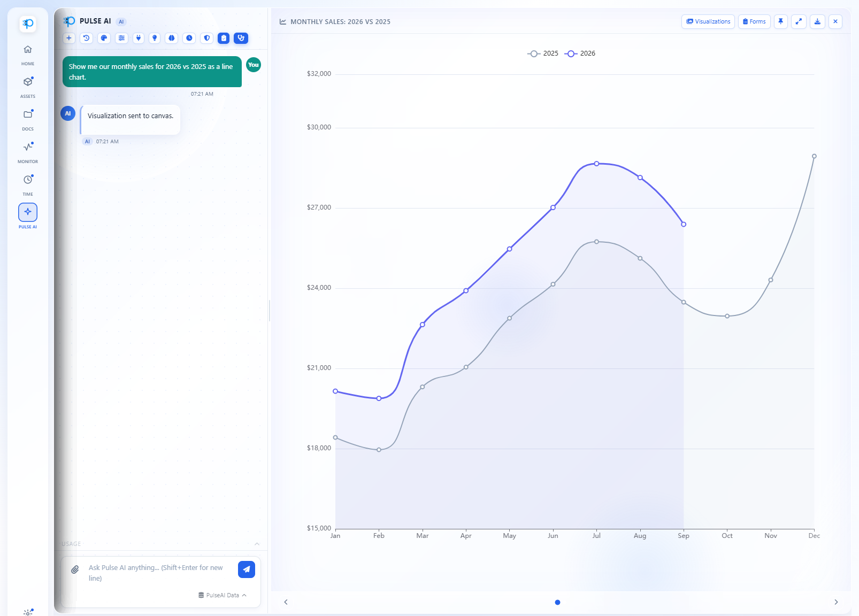Go to the previous canvas with left chevron
The height and width of the screenshot is (616, 859).
tap(286, 602)
